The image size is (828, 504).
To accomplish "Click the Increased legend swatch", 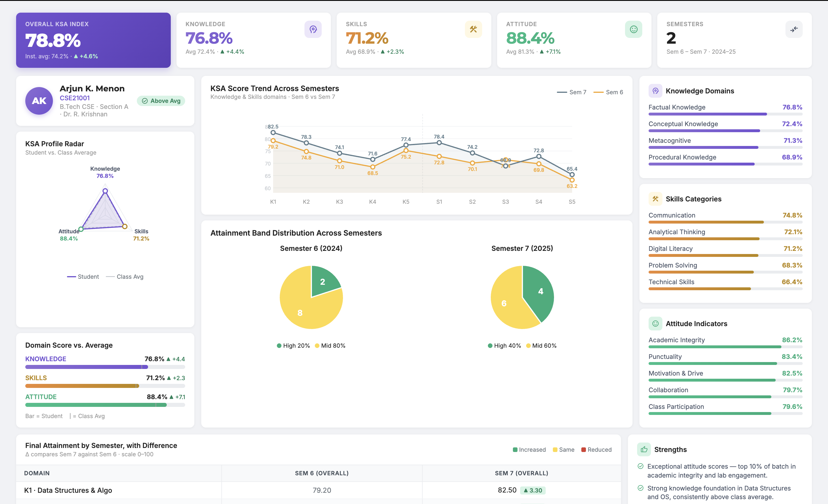I will coord(515,450).
